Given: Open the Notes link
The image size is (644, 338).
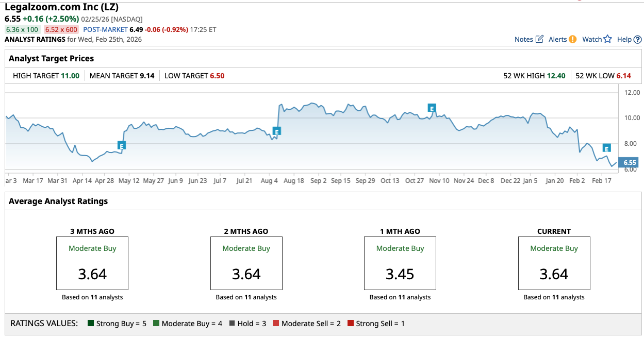Looking at the screenshot, I should point(523,39).
